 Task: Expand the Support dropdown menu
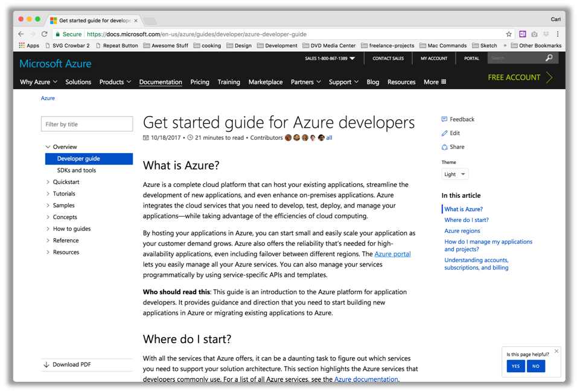point(343,81)
